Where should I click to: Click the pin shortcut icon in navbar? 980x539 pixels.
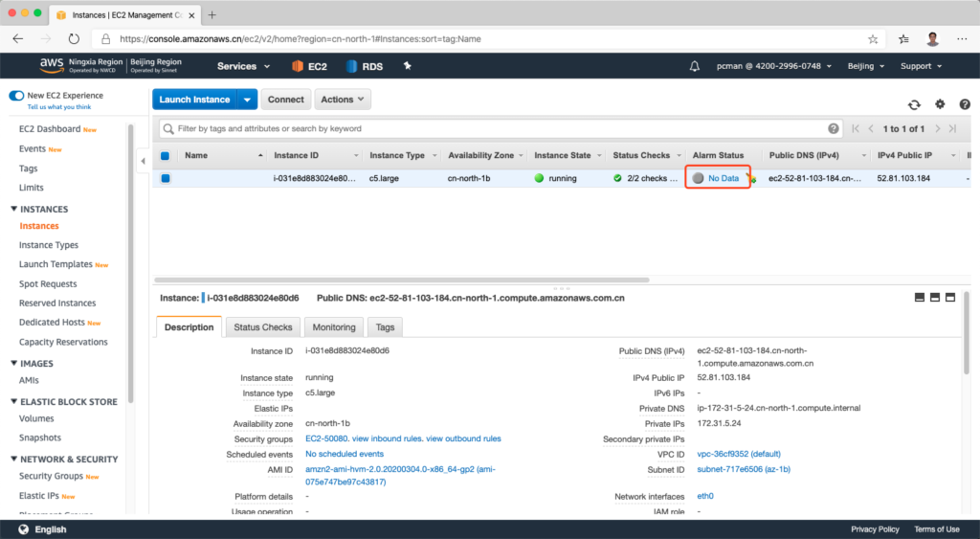407,66
